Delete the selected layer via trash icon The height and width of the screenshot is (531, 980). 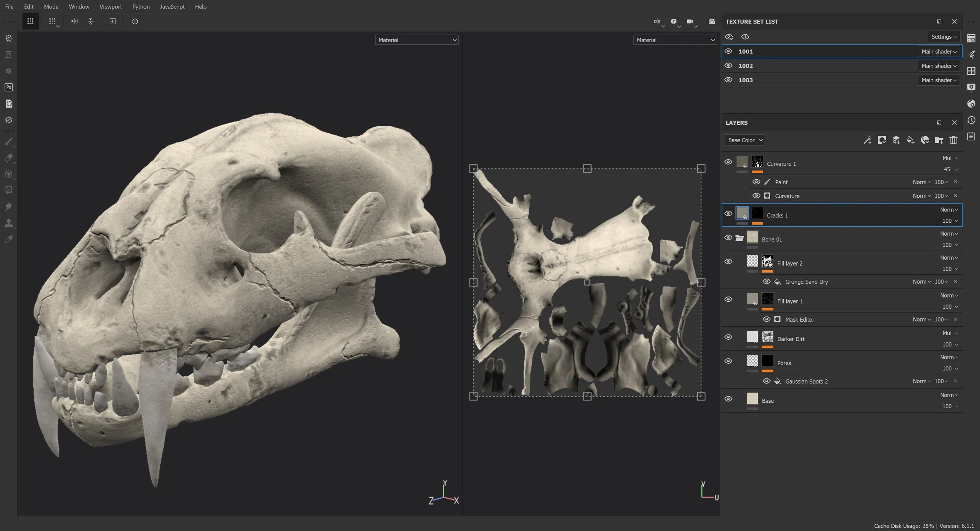tap(953, 140)
